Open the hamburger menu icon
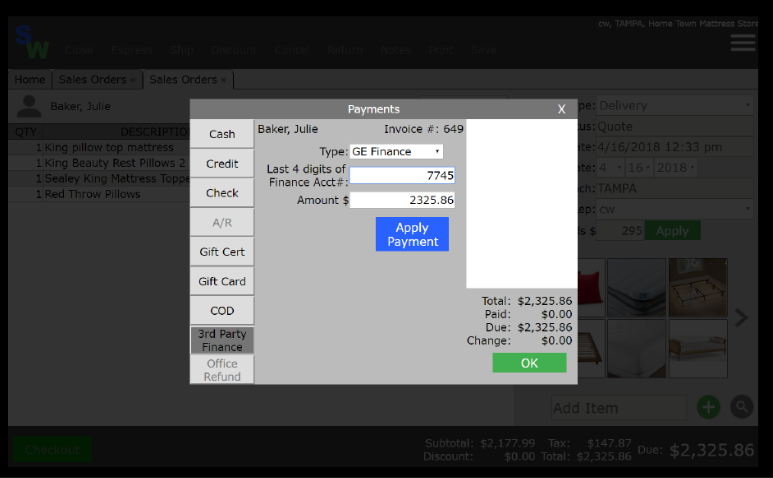This screenshot has width=773, height=478. coord(742,43)
